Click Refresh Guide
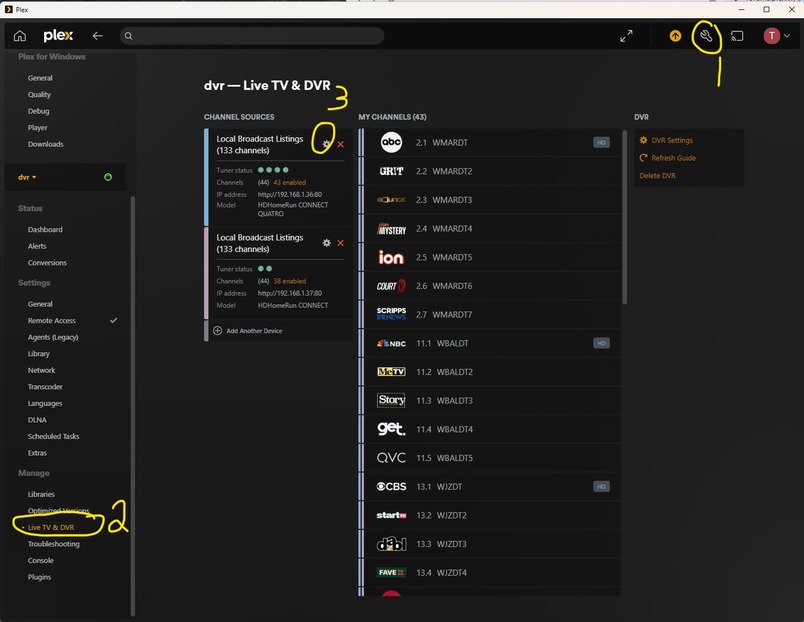 [668, 158]
